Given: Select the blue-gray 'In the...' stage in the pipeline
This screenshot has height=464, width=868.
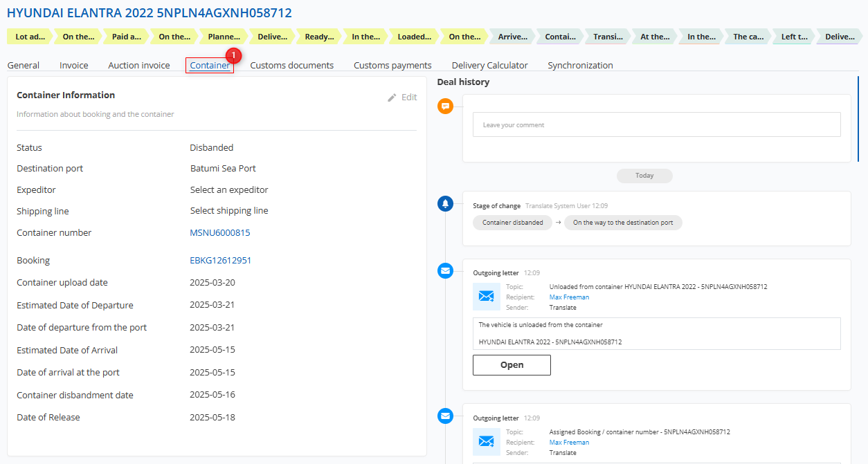Looking at the screenshot, I should click(x=701, y=37).
